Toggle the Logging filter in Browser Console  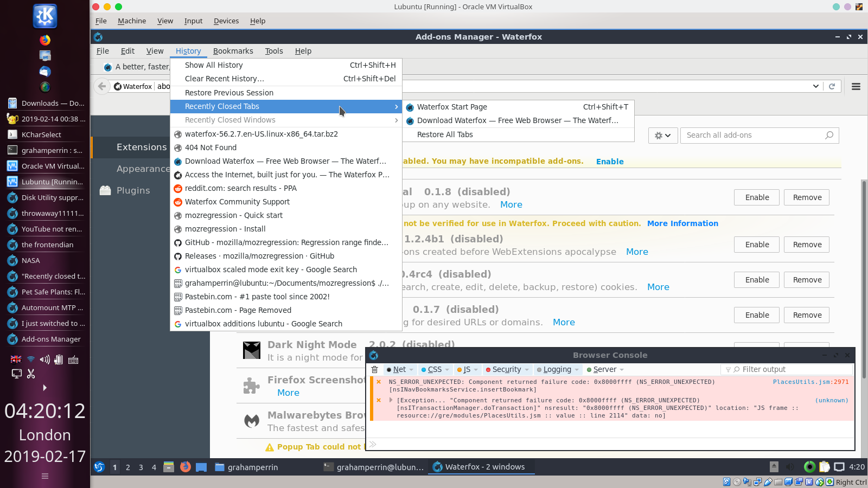(x=554, y=369)
